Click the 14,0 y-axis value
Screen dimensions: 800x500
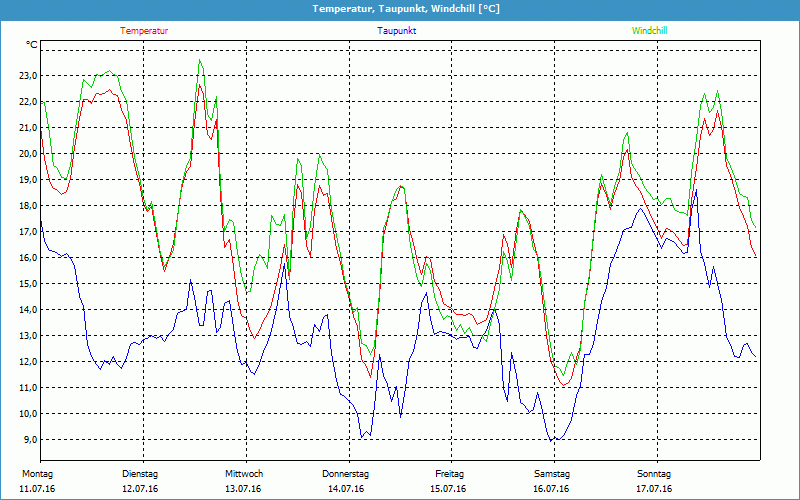coord(28,310)
